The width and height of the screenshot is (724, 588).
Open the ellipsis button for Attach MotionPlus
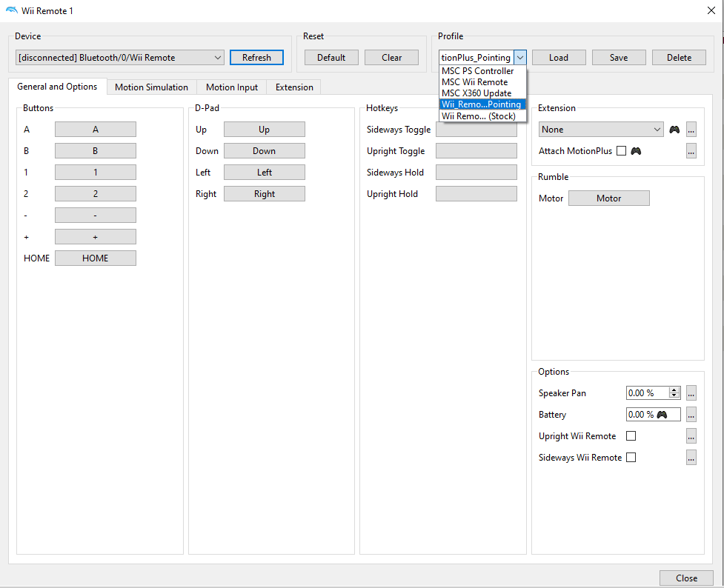pyautogui.click(x=691, y=151)
